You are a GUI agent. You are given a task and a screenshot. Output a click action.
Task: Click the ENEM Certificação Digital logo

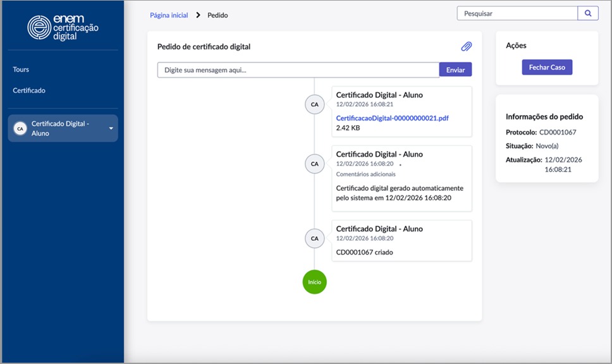tap(63, 28)
